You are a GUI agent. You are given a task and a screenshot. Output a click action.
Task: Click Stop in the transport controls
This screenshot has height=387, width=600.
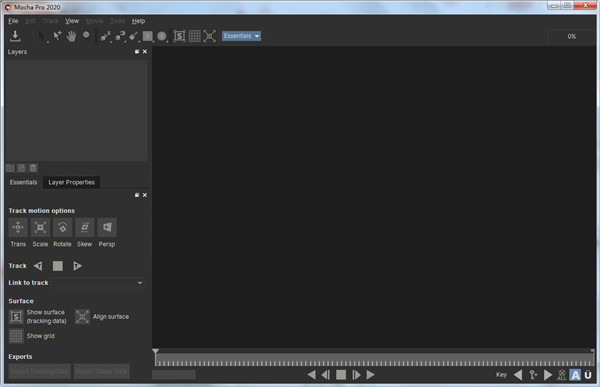[x=341, y=375]
